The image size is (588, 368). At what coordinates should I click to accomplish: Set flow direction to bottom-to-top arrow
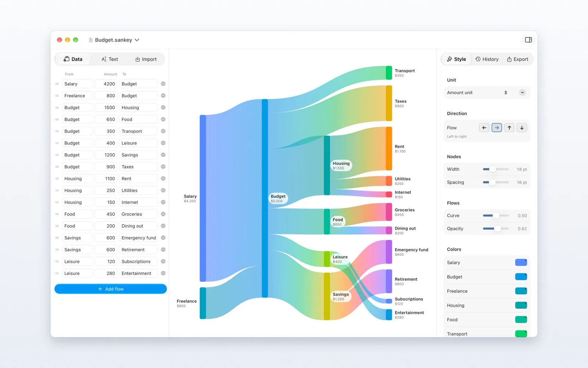(x=509, y=128)
